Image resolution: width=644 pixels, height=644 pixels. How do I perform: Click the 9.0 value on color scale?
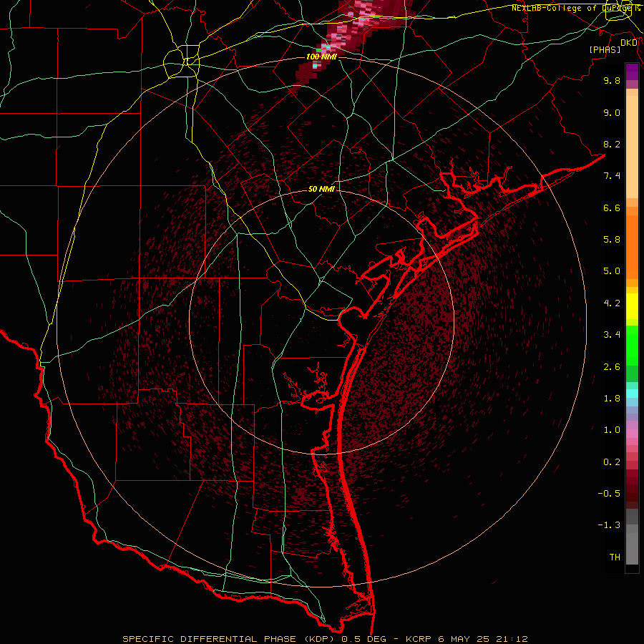coord(612,112)
